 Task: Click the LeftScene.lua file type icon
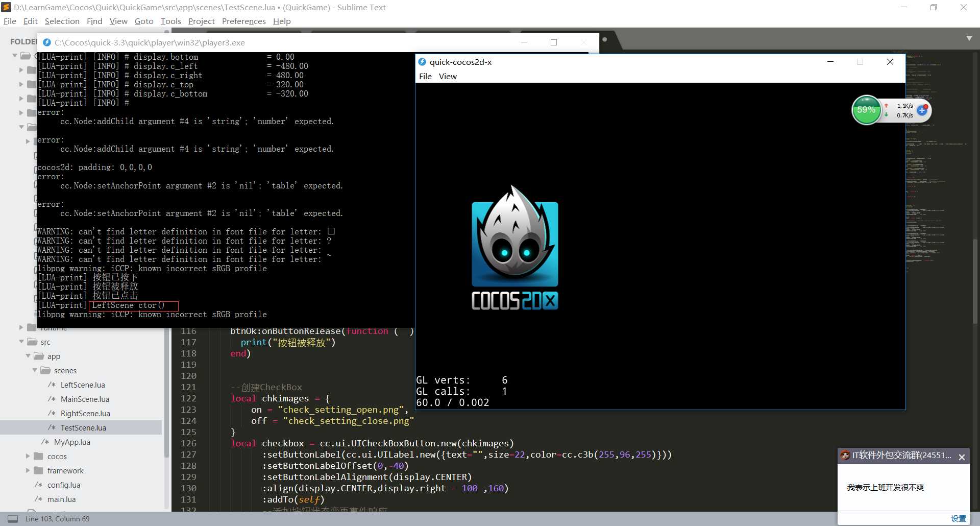(x=52, y=385)
